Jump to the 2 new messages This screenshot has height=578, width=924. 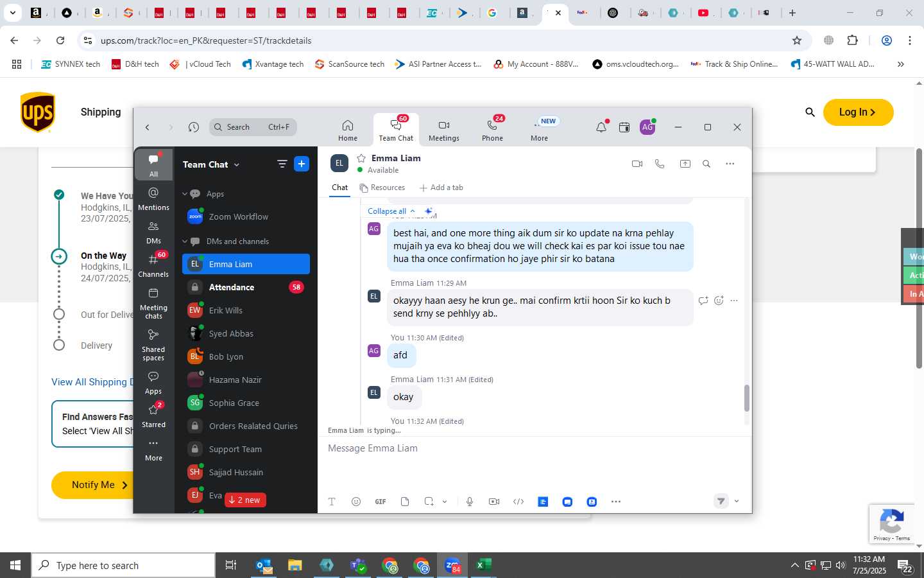(245, 500)
